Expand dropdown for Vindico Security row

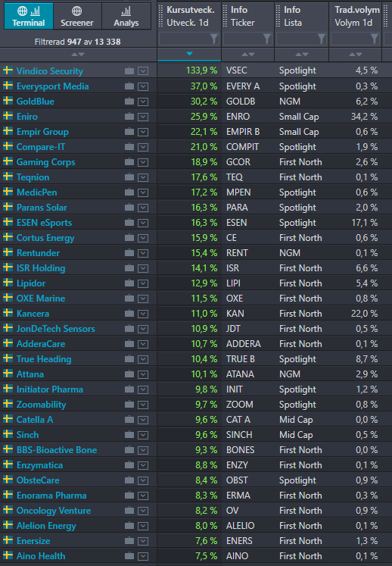point(143,71)
